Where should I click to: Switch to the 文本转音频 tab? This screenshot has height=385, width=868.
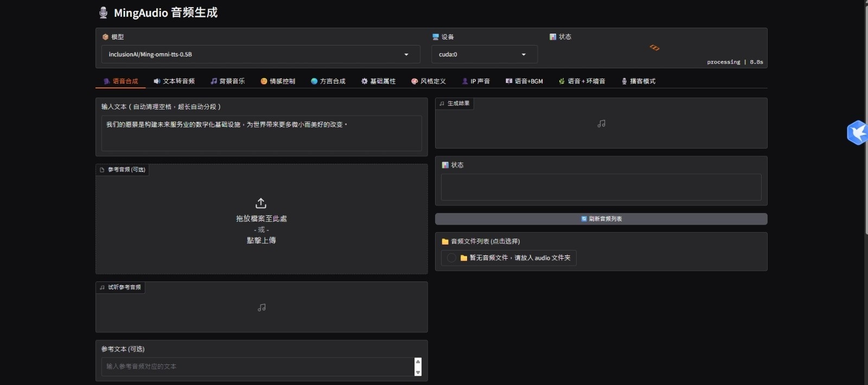click(x=174, y=81)
